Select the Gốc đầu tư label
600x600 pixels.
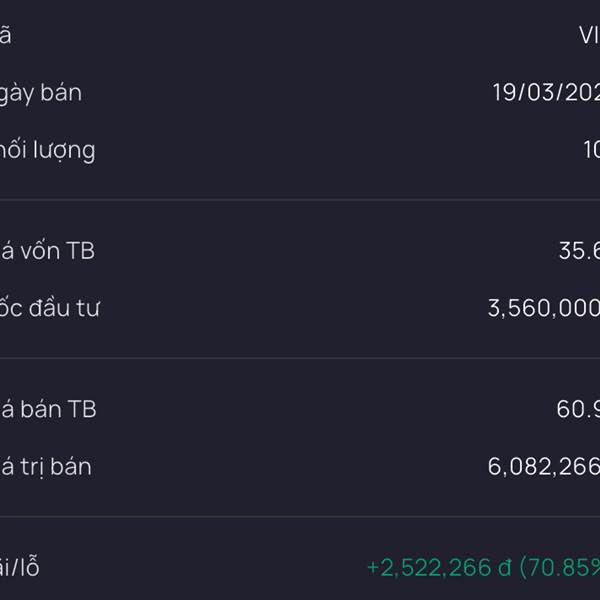pos(49,308)
